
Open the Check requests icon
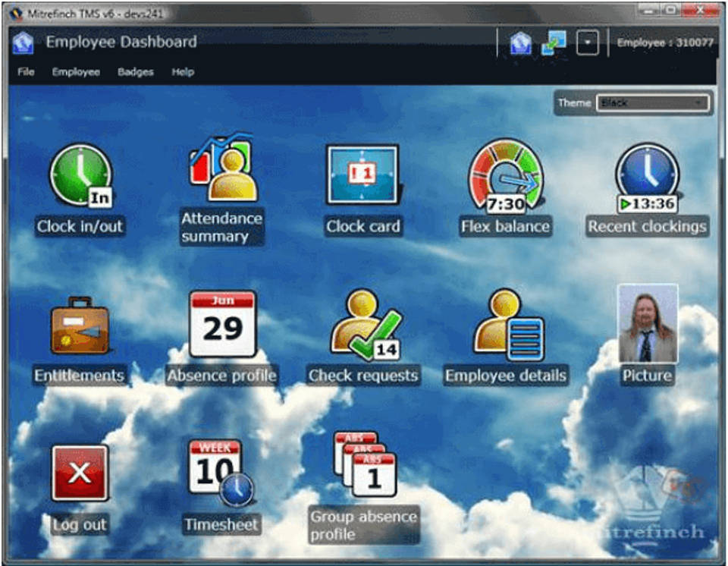[x=364, y=325]
